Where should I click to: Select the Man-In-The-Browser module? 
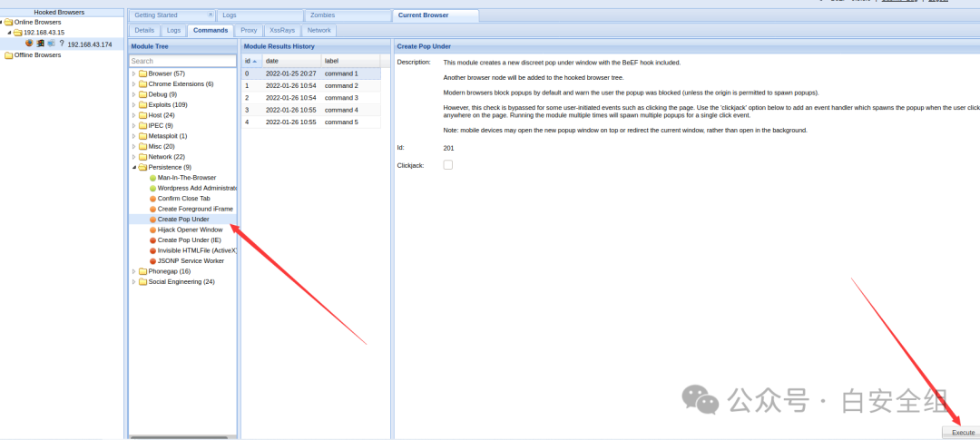click(x=187, y=178)
